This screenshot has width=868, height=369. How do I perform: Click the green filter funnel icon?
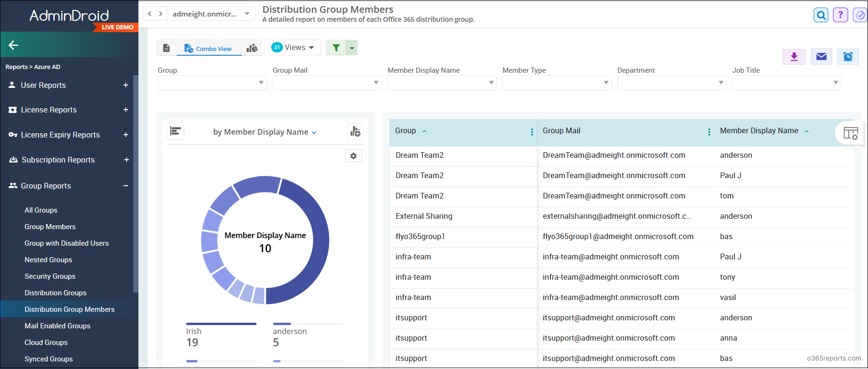pos(336,48)
